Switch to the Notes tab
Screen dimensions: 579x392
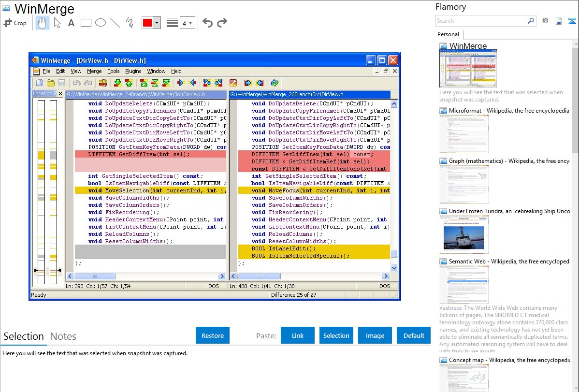coord(63,336)
